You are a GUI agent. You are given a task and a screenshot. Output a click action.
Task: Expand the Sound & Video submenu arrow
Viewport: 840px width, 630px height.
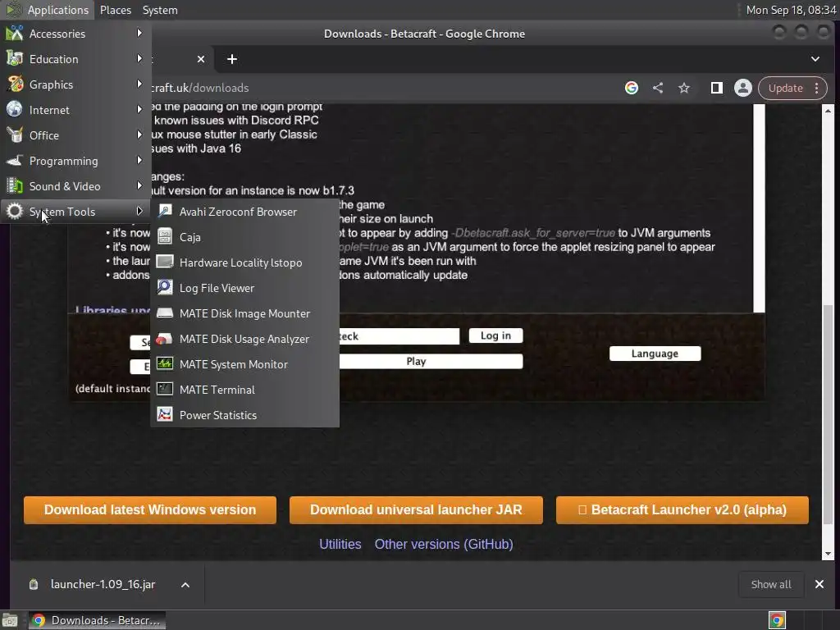[139, 185]
